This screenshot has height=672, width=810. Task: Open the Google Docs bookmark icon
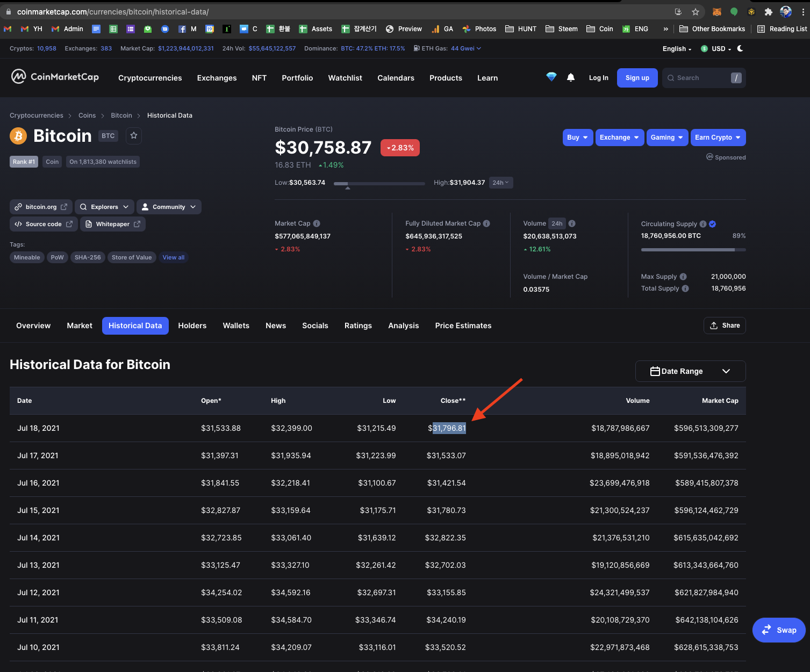(96, 29)
